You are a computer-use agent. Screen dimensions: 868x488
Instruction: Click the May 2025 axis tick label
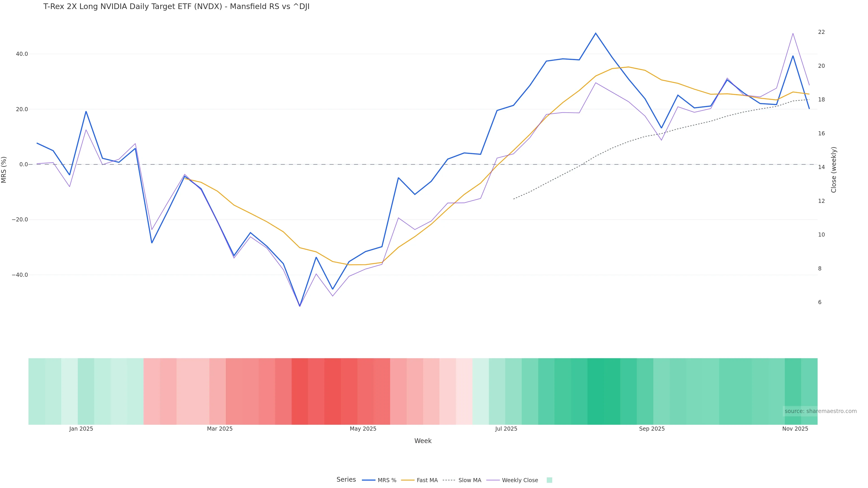click(363, 429)
